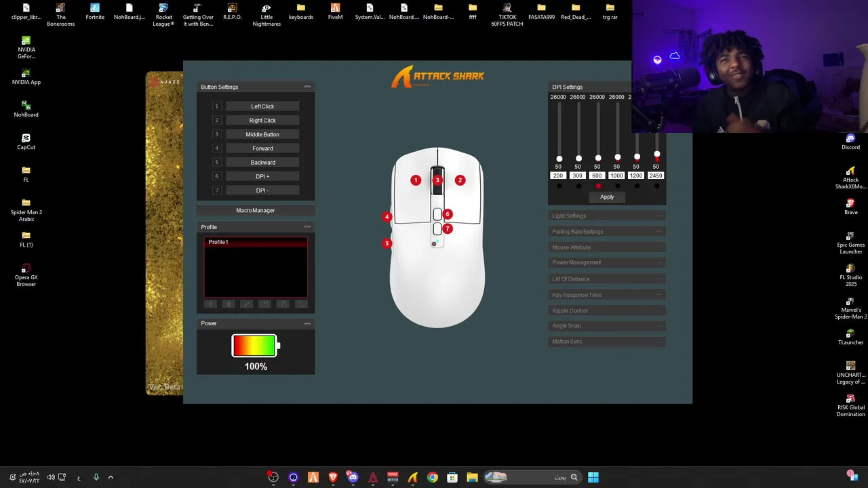Open Brave desktop shortcut
The image size is (868, 488).
click(x=850, y=207)
